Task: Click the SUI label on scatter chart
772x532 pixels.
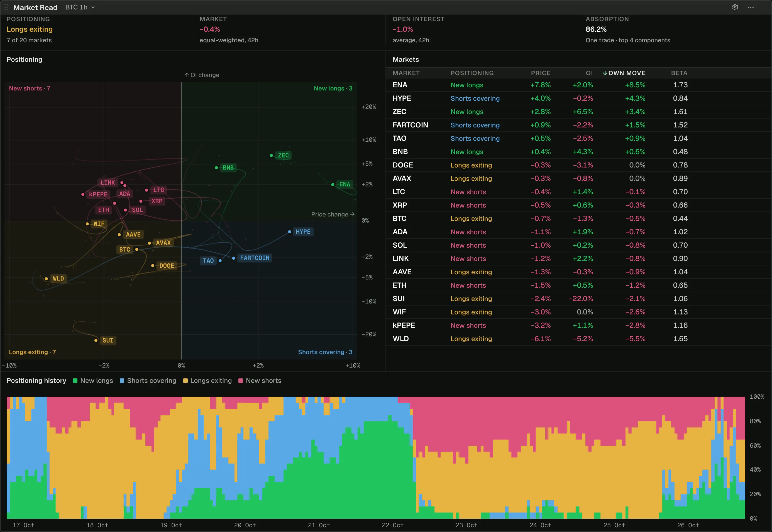Action: 108,340
